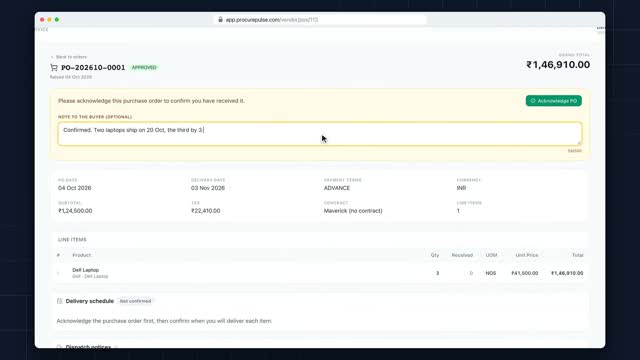Click the grand total ₹1,46,910.00

point(558,64)
